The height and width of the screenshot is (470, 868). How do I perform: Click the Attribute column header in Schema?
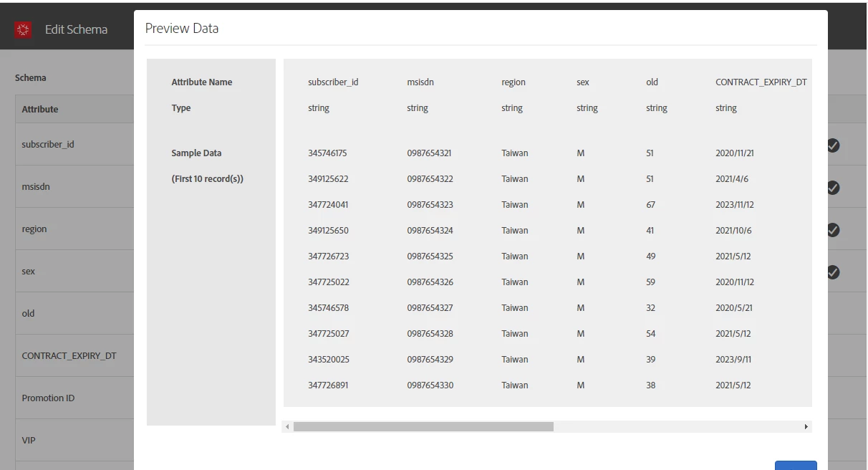coord(40,109)
